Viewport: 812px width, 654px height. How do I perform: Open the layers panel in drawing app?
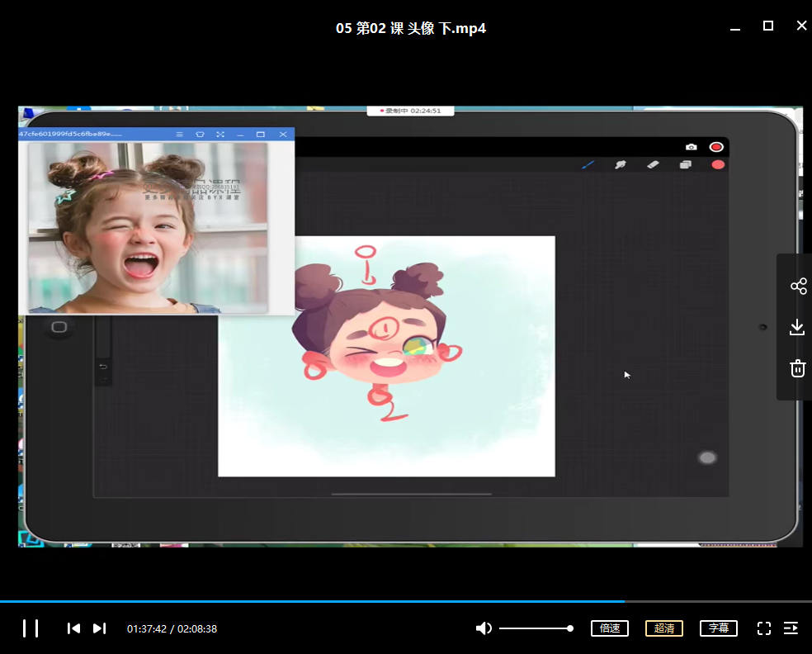point(685,165)
